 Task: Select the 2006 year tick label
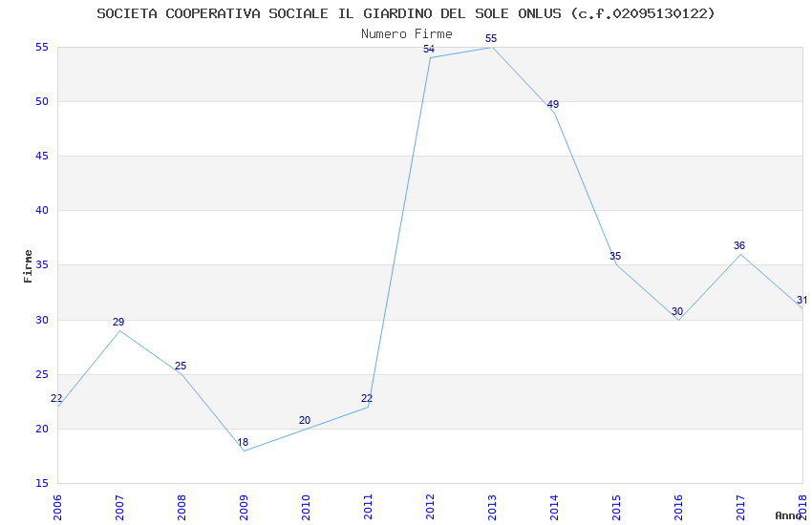point(57,507)
